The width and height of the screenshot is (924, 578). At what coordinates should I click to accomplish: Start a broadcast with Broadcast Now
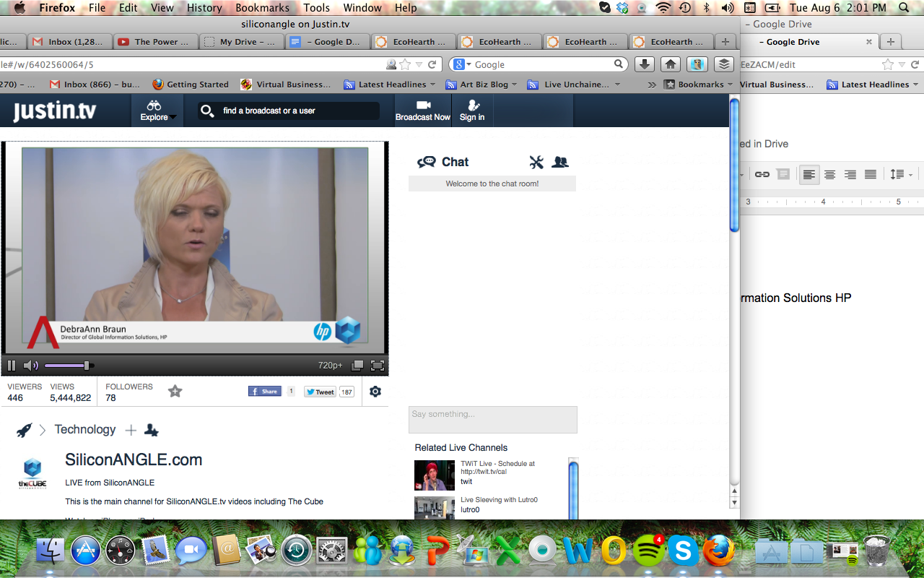click(x=423, y=111)
